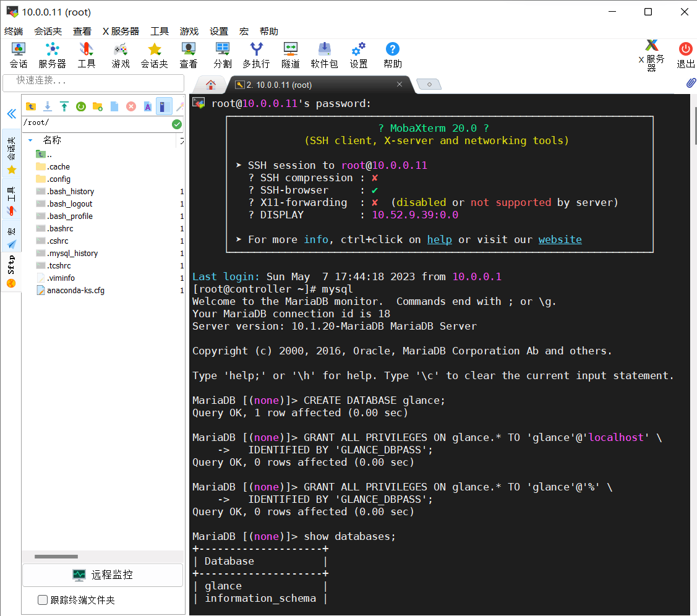Open a new terminal tab
The image size is (697, 616).
[429, 84]
